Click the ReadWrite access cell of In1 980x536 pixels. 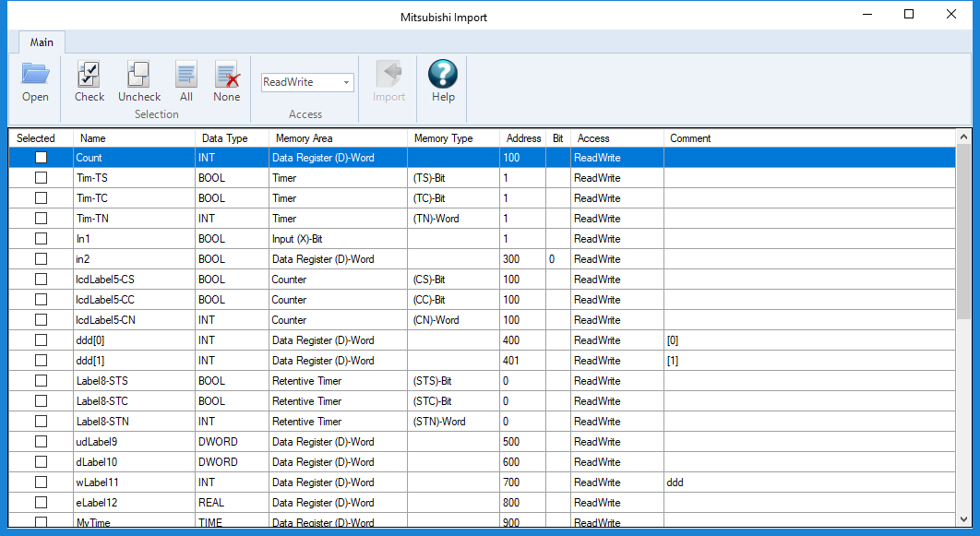click(616, 239)
